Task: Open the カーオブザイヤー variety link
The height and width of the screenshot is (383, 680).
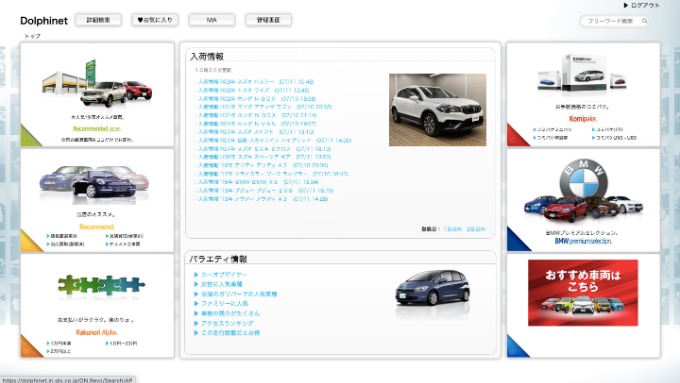Action: pos(224,275)
